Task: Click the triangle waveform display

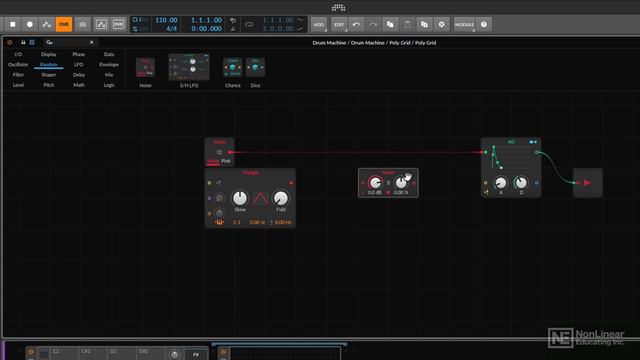Action: click(260, 198)
